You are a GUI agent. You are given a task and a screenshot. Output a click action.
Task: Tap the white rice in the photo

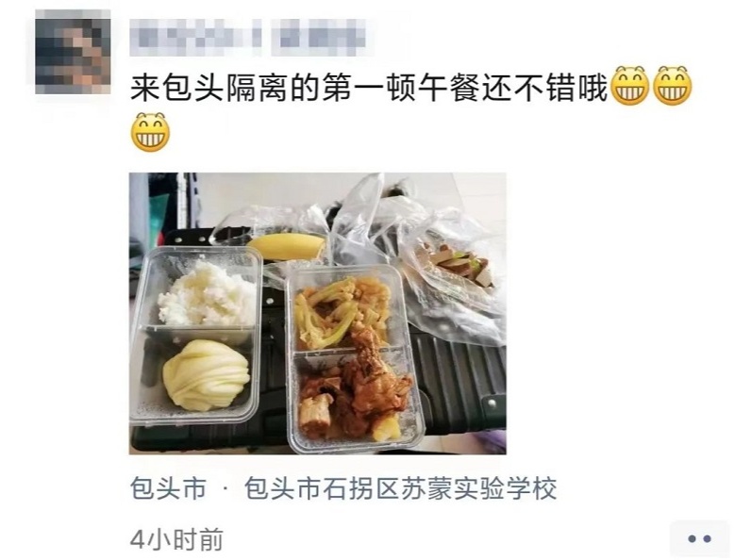pos(207,294)
